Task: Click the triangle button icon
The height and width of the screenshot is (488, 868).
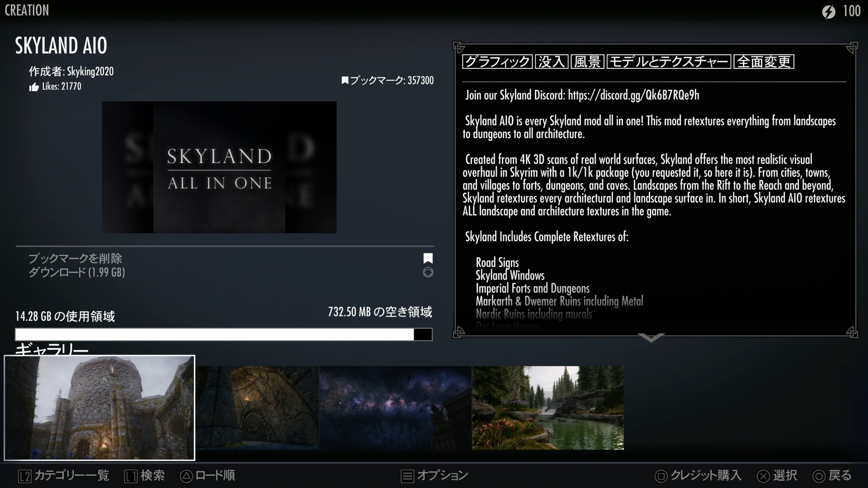Action: click(186, 476)
